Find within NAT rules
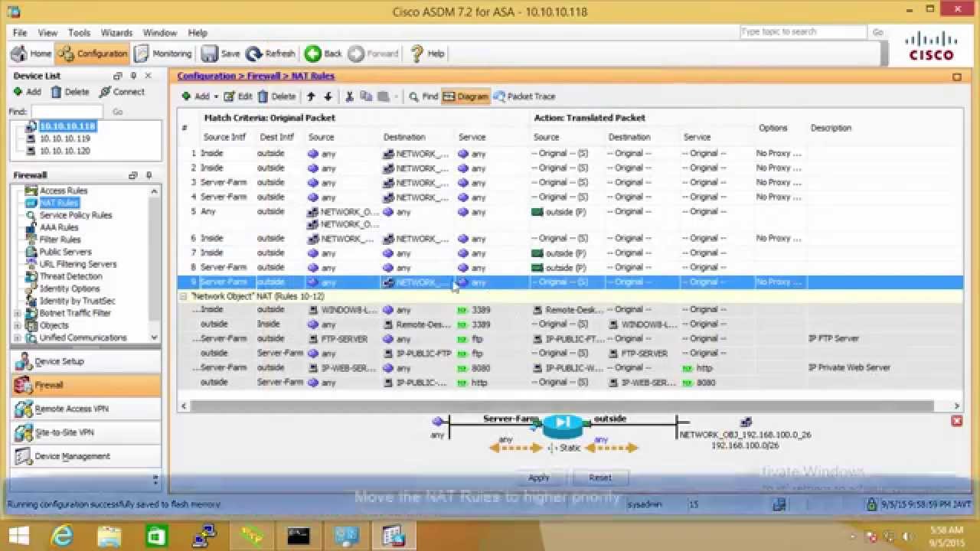Screen dimensions: 980x551 (x=423, y=96)
